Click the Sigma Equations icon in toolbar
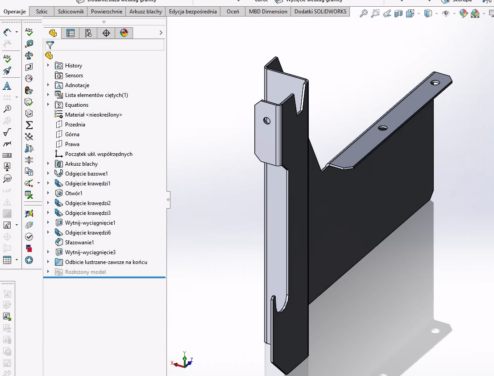 (29, 125)
